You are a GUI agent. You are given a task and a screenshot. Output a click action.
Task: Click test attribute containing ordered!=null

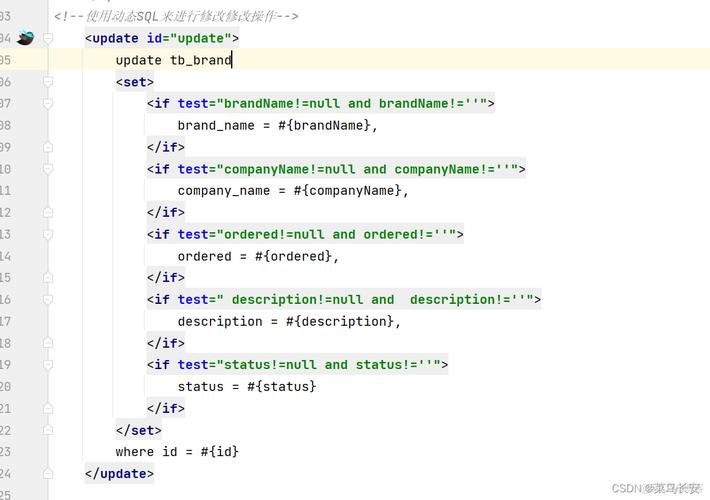[336, 234]
